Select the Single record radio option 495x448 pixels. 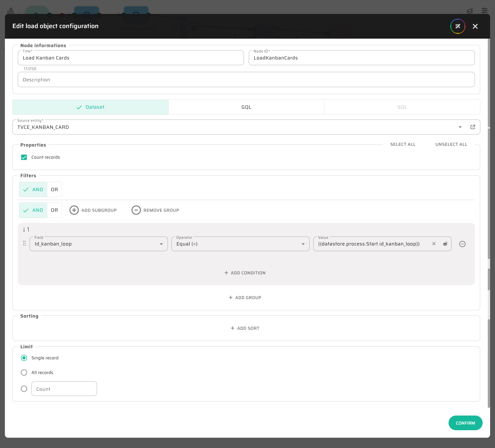(24, 358)
